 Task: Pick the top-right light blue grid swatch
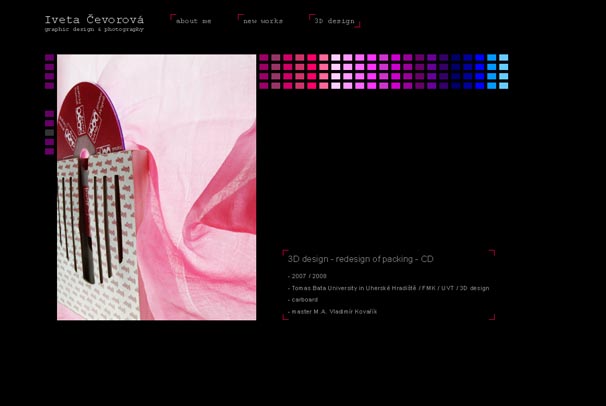503,58
